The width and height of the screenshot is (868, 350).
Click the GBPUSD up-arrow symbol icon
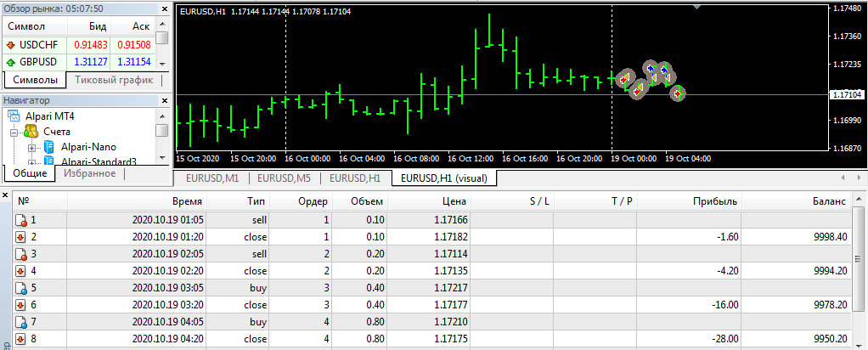point(11,62)
